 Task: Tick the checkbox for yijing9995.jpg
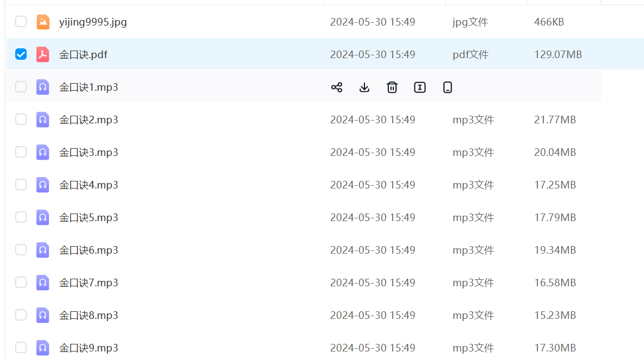coord(21,22)
